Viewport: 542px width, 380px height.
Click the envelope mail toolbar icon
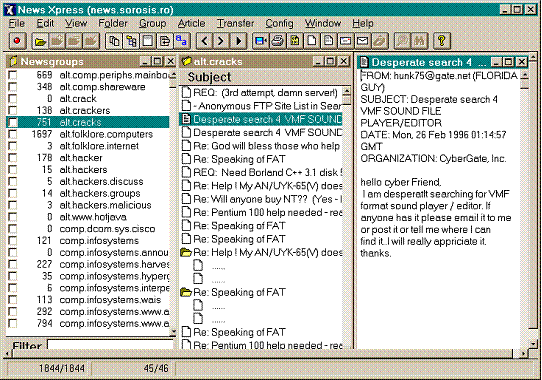coord(362,41)
